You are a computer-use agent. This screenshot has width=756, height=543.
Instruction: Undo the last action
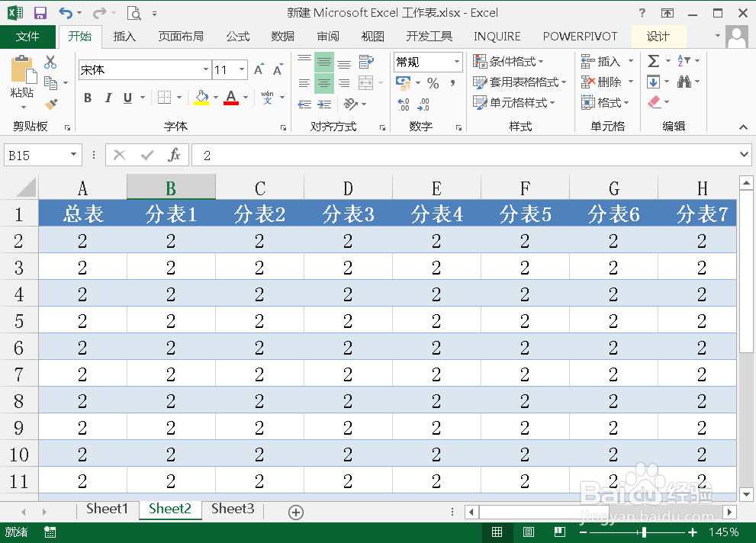coord(66,13)
